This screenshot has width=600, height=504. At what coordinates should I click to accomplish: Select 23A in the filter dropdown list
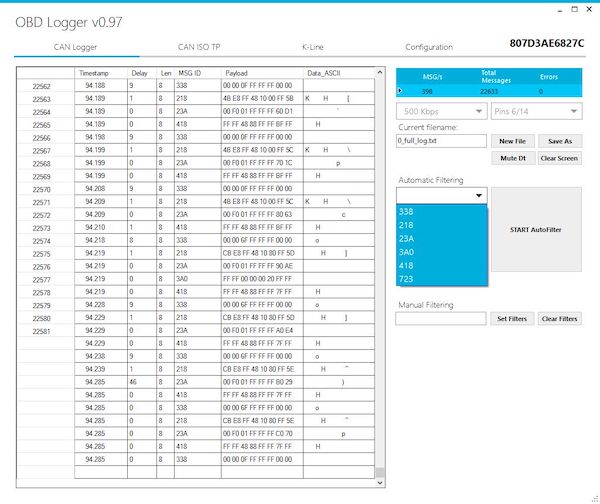click(x=442, y=238)
